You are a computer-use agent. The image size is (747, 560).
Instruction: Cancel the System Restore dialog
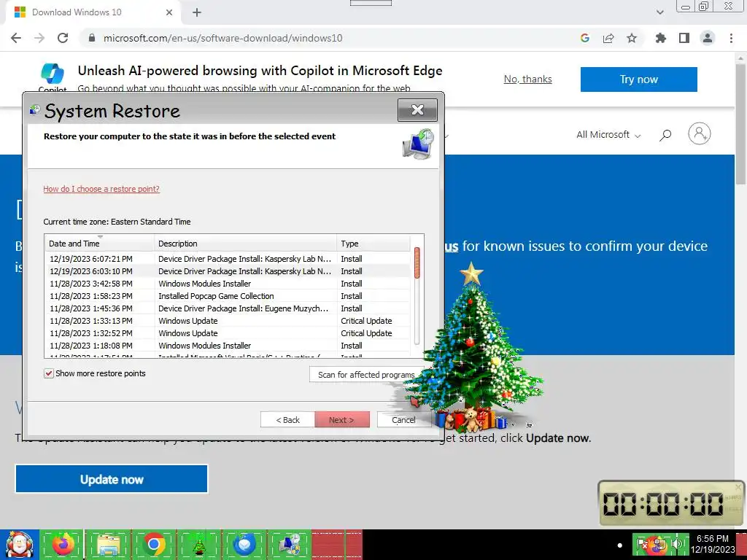pyautogui.click(x=403, y=419)
